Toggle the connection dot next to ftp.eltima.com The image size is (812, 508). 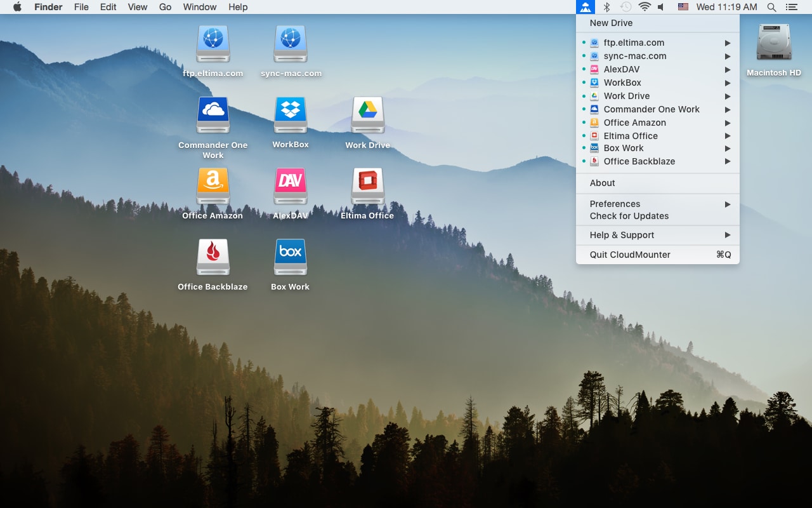pos(584,43)
